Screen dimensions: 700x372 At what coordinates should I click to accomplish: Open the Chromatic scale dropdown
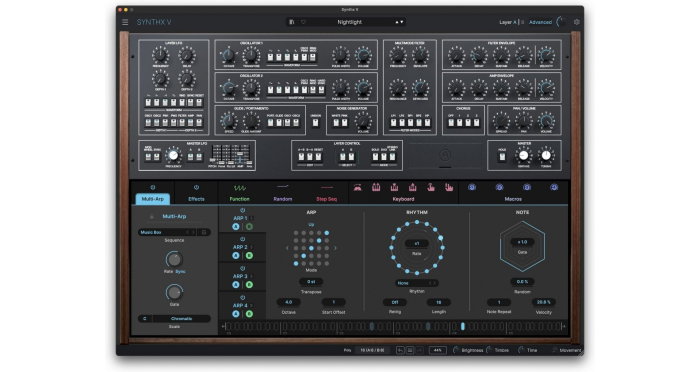(x=182, y=318)
